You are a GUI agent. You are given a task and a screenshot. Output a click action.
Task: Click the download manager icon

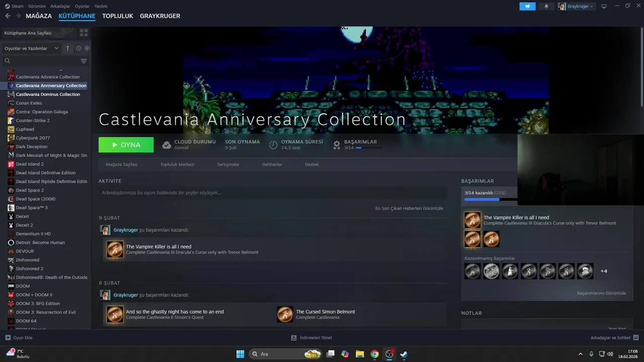[294, 338]
